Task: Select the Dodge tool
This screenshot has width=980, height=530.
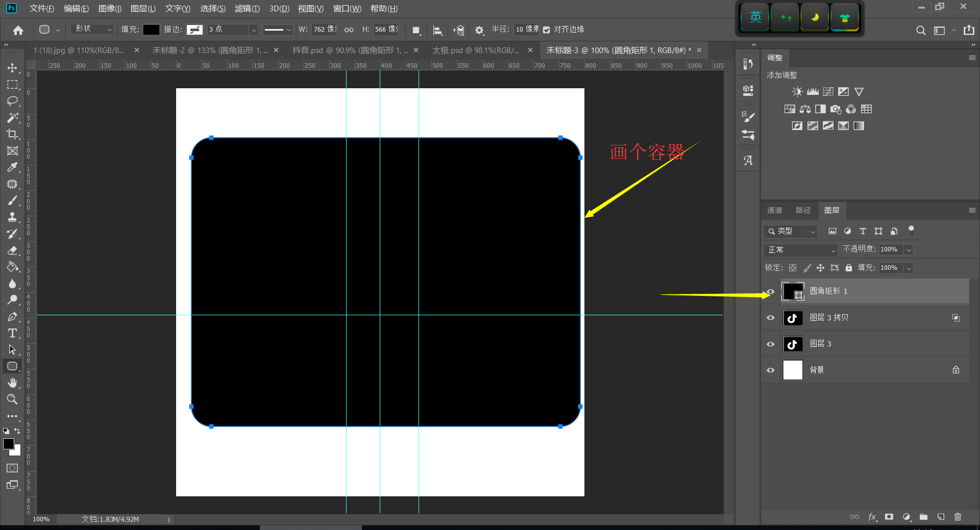Action: click(x=12, y=300)
